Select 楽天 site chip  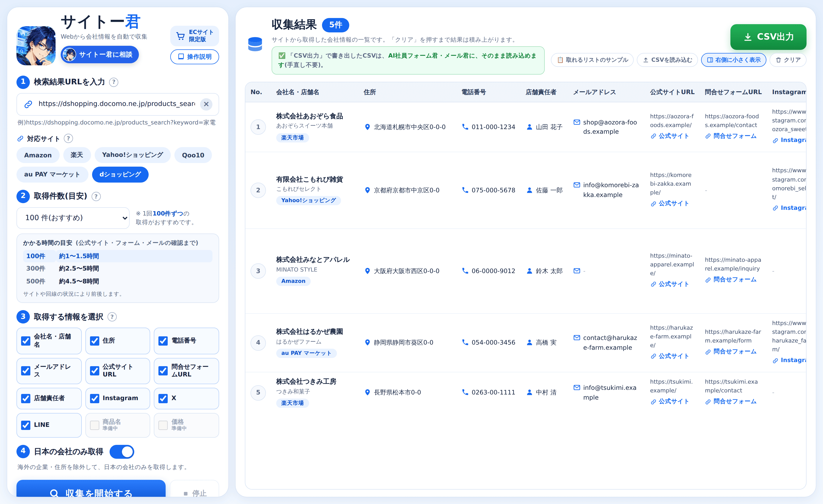click(x=77, y=155)
